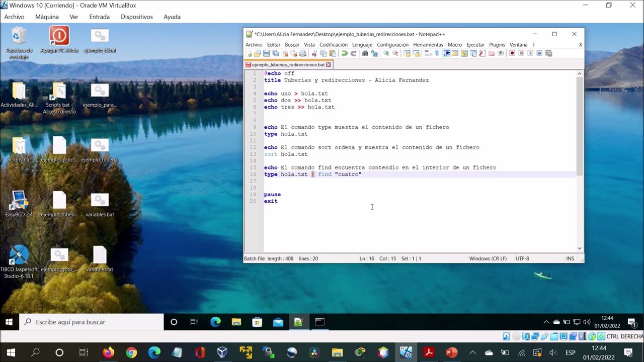The width and height of the screenshot is (644, 362).
Task: Open the Function List panel icon
Action: pos(482,53)
